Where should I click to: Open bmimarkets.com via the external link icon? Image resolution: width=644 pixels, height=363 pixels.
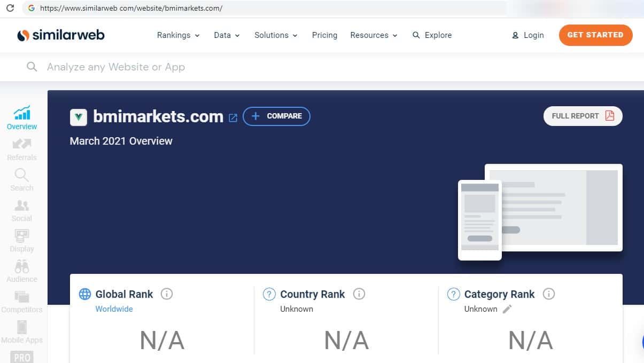pyautogui.click(x=233, y=118)
